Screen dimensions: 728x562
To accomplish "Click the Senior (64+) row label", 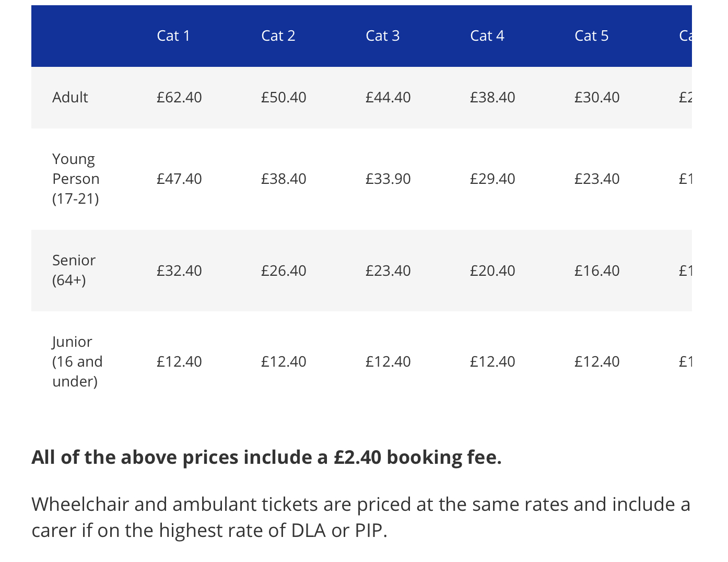I will pos(74,270).
